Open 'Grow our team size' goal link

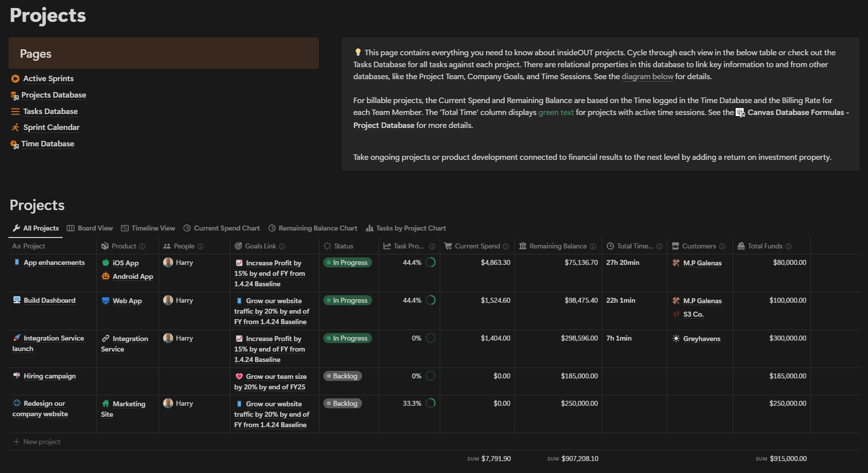tap(270, 382)
